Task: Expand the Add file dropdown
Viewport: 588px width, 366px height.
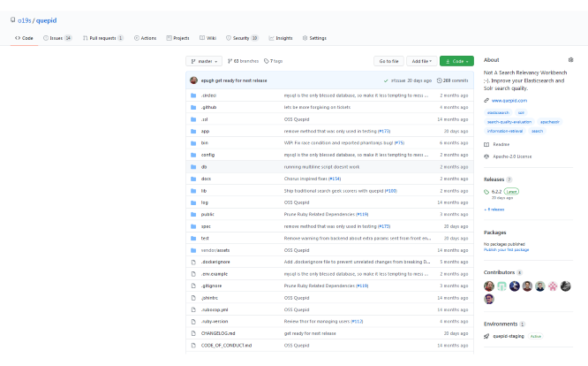Action: tap(421, 61)
